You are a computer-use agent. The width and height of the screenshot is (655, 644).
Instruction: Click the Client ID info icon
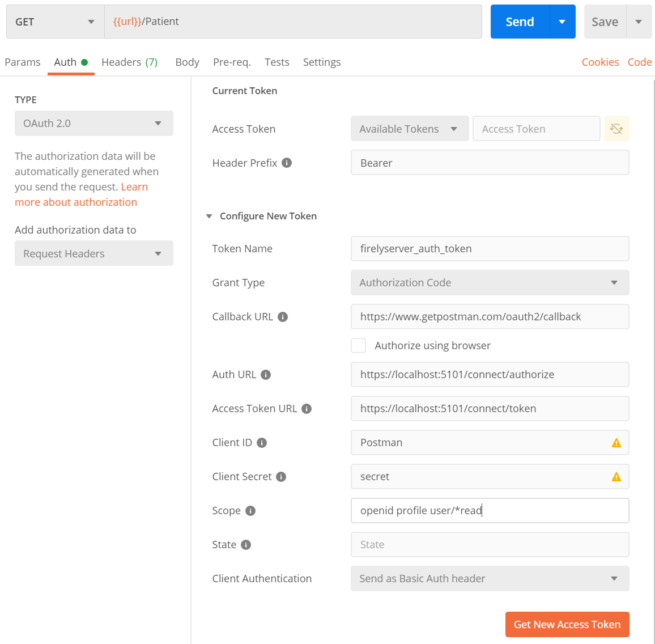pos(262,443)
